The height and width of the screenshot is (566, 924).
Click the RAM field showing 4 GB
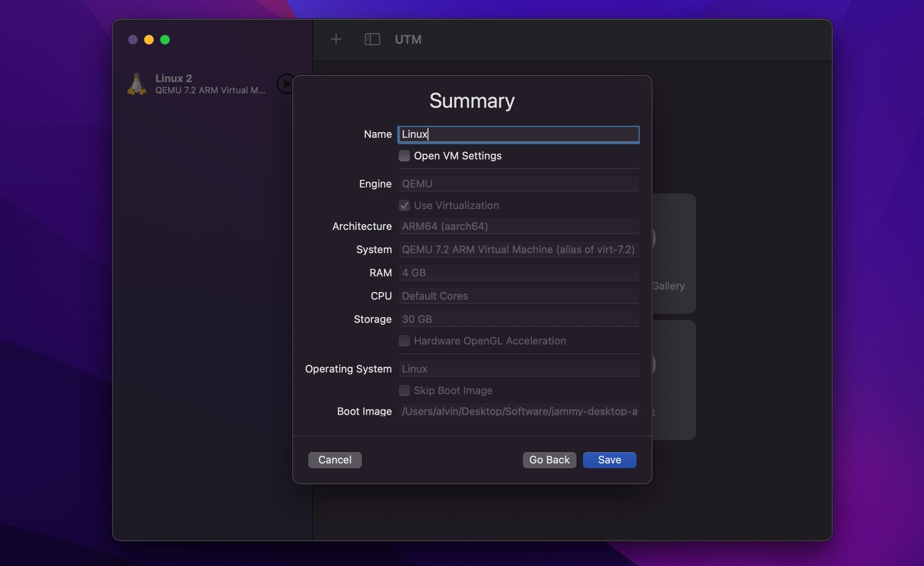(x=518, y=273)
